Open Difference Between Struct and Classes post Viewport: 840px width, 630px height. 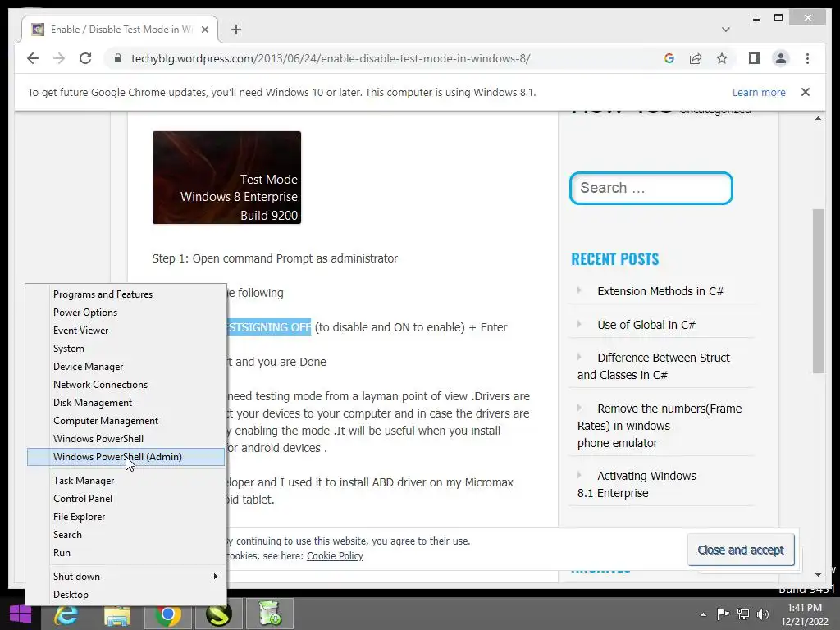coord(654,367)
